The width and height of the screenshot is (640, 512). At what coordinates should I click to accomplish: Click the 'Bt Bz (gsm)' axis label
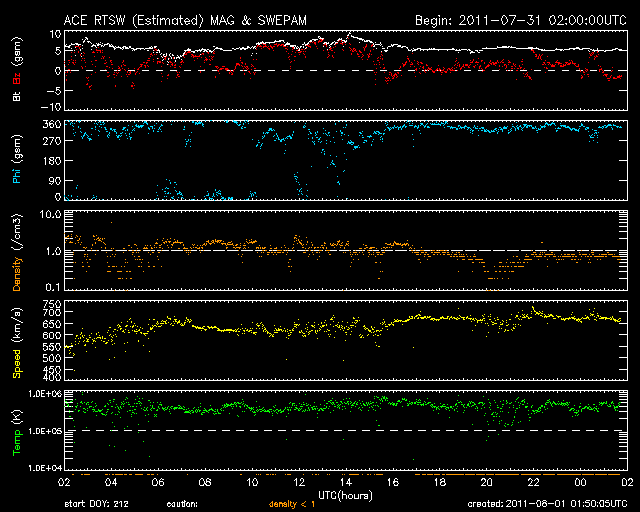point(17,69)
